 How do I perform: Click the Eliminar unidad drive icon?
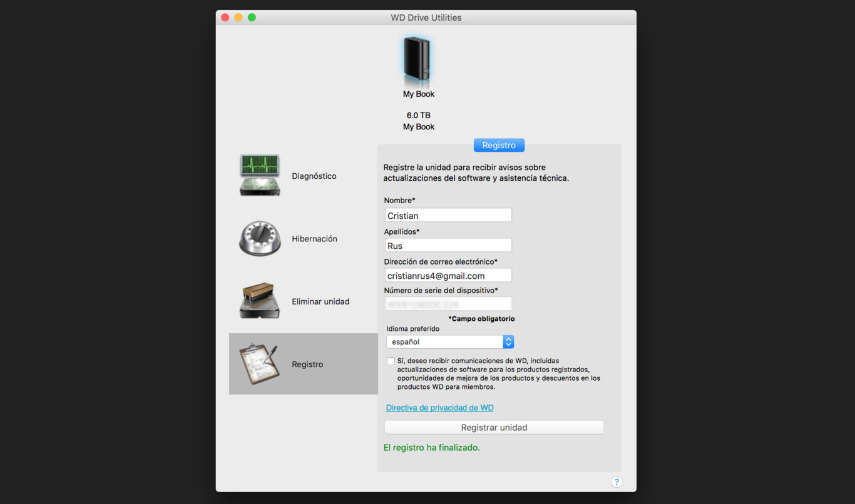click(259, 301)
